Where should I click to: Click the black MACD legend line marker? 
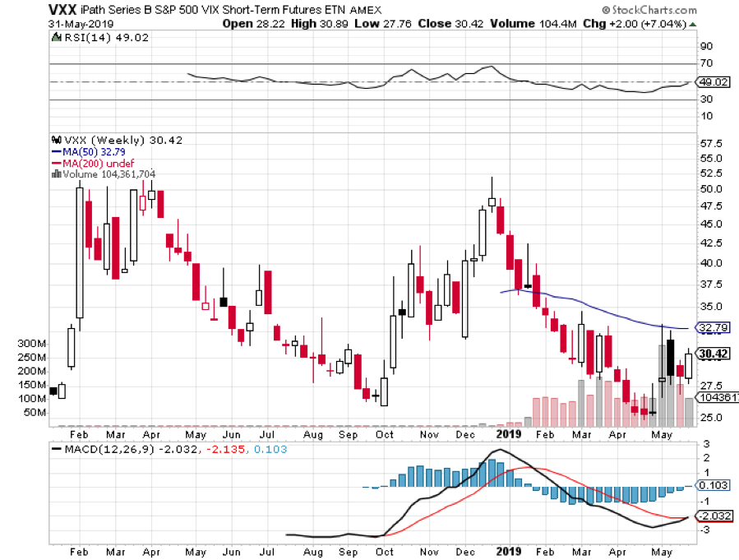pos(57,449)
